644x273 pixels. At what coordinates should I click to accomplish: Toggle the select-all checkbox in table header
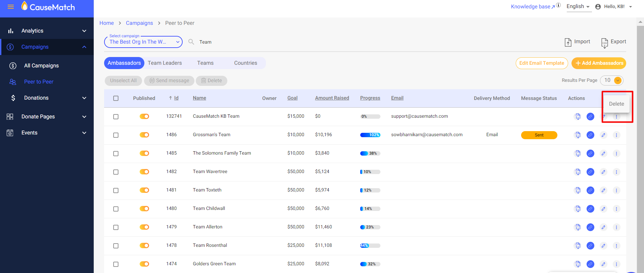(x=116, y=98)
